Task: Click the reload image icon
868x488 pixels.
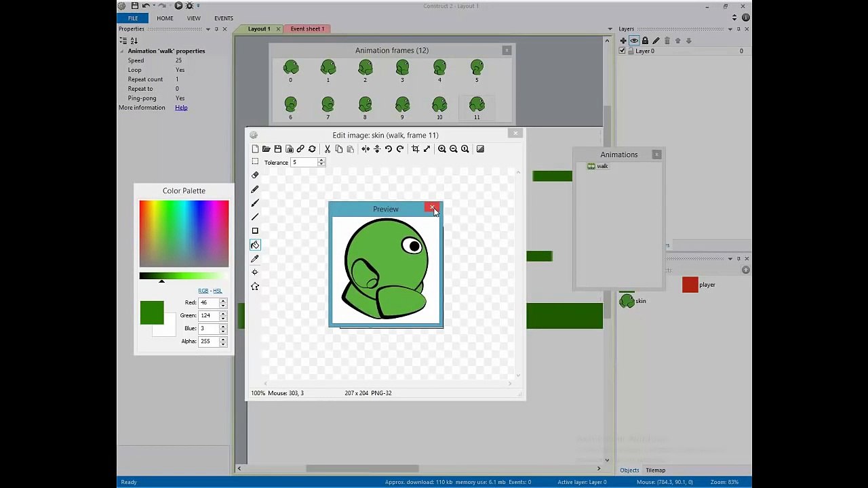Action: coord(312,149)
